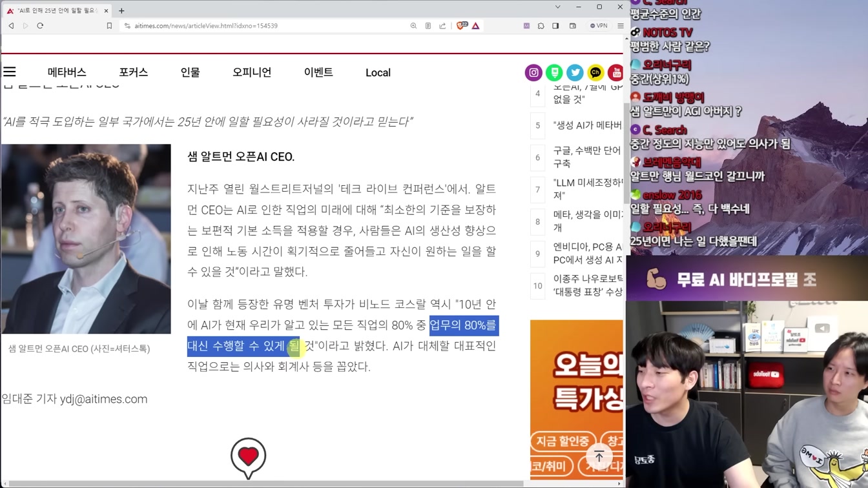Viewport: 868px width, 488px height.
Task: Open Brave Rewards triangle icon
Action: pyautogui.click(x=475, y=26)
